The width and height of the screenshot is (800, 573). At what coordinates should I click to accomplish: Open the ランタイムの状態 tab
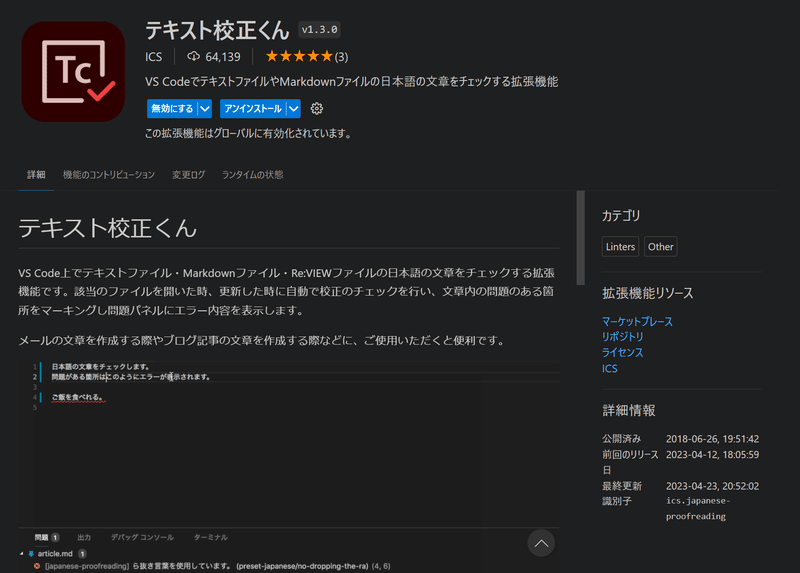click(253, 175)
